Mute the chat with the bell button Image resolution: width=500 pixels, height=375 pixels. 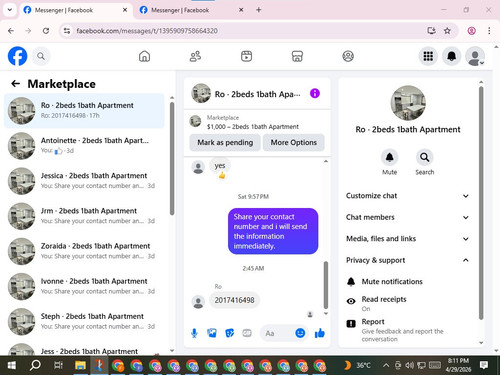389,157
